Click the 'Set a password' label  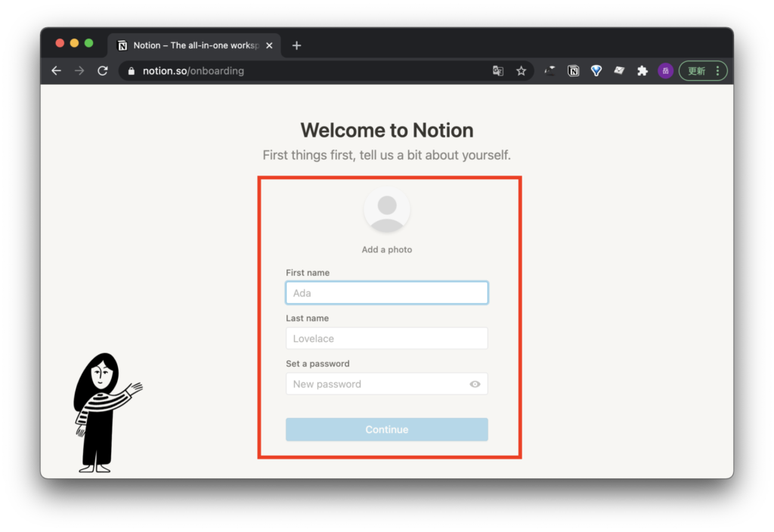tap(317, 363)
